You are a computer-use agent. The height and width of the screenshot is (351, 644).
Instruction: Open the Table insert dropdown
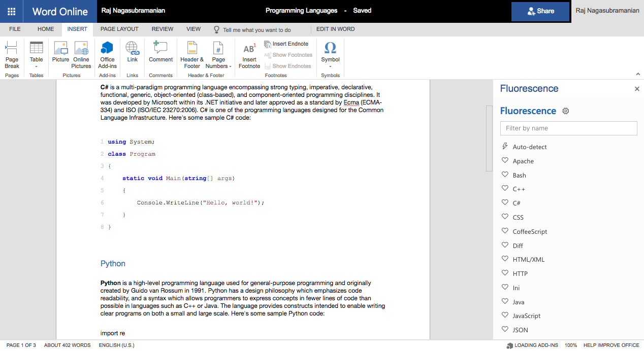coord(36,55)
